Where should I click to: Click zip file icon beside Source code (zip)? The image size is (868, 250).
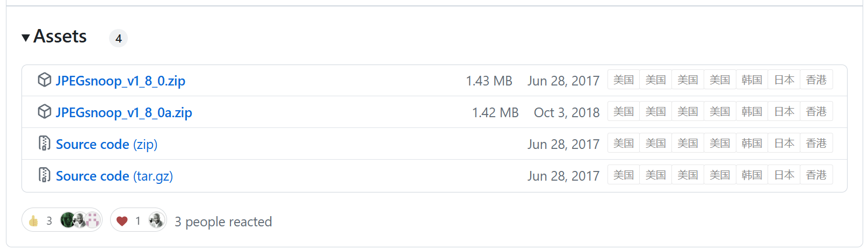tap(45, 144)
